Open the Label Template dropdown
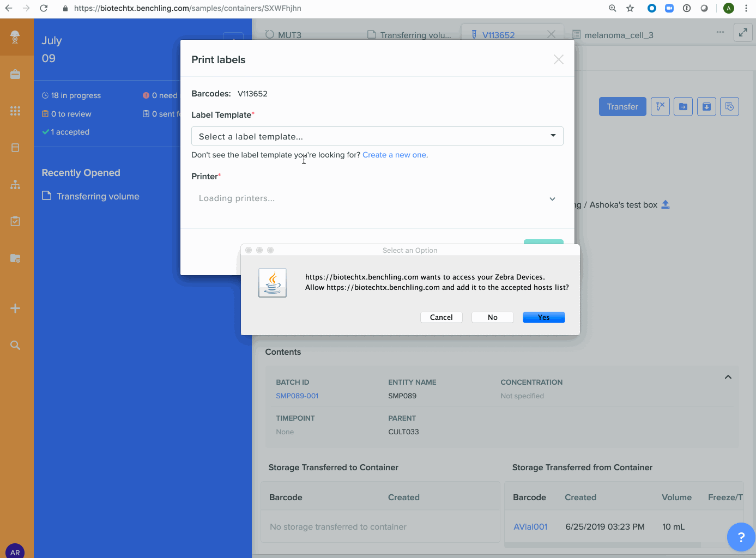 377,136
